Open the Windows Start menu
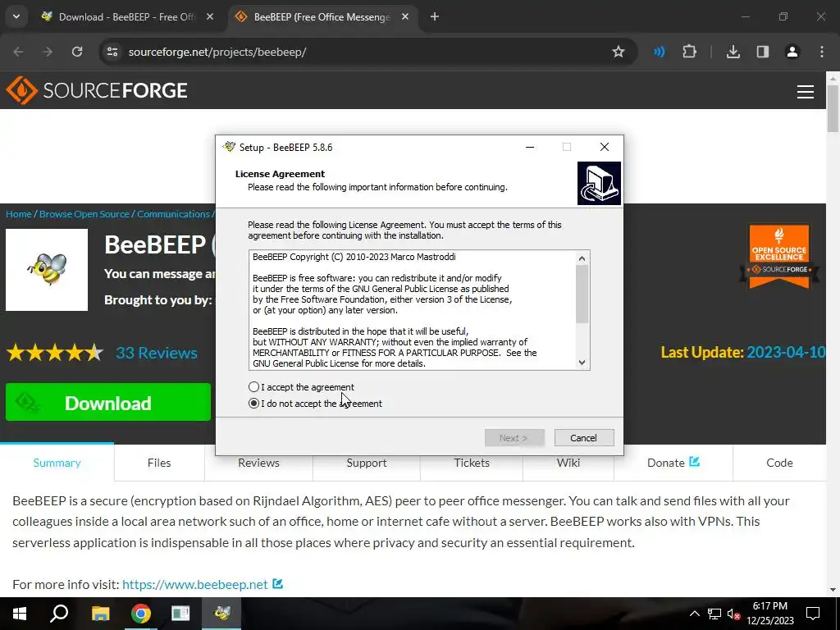 (x=20, y=614)
